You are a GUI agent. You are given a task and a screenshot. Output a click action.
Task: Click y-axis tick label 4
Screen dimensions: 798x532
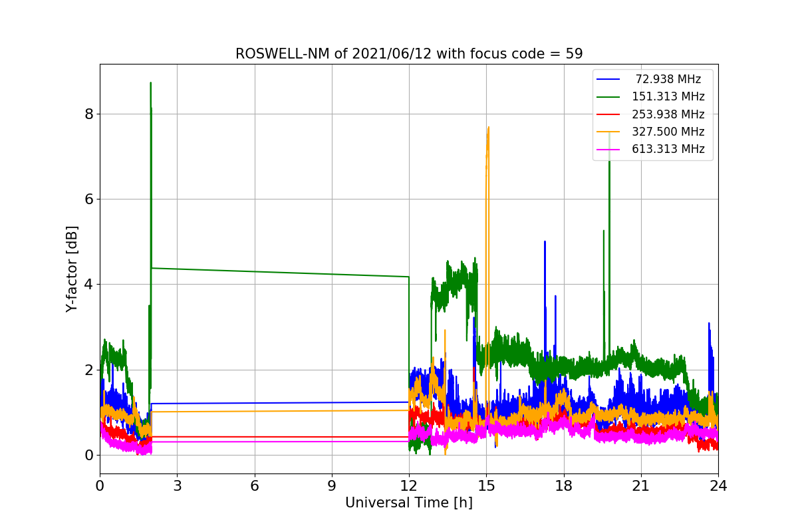(89, 285)
